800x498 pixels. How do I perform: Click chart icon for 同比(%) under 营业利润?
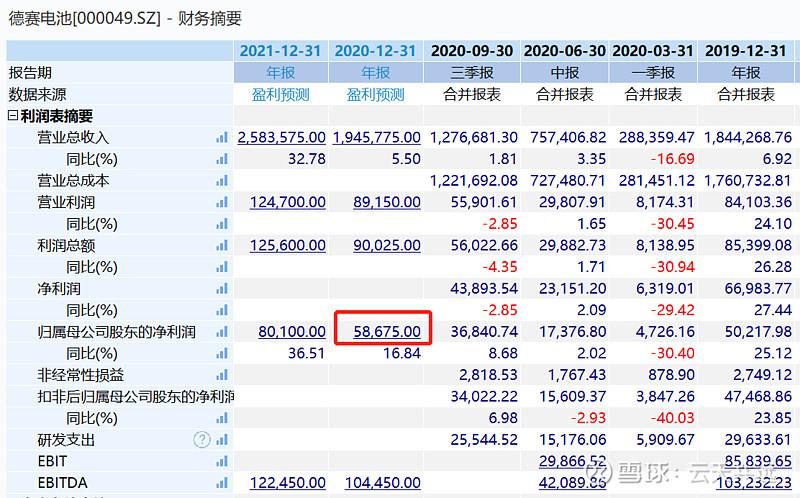tap(222, 224)
